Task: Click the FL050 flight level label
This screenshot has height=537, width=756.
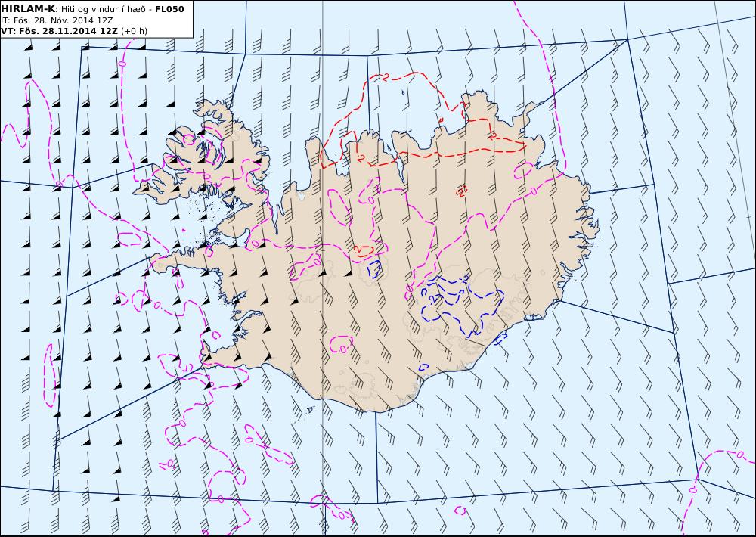Action: pyautogui.click(x=169, y=9)
